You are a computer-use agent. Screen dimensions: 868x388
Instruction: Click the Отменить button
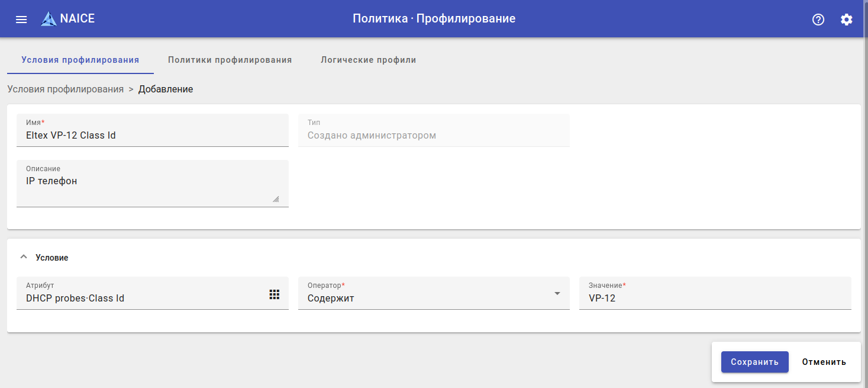click(x=824, y=362)
